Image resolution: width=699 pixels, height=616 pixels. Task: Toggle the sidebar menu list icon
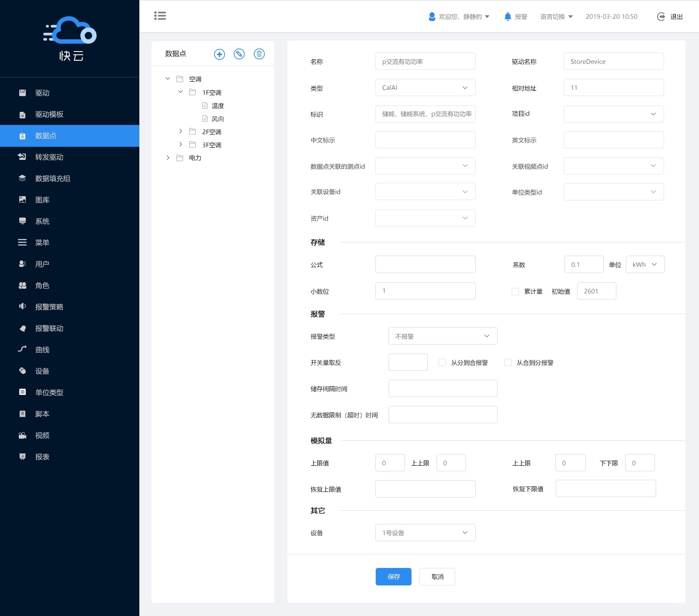pyautogui.click(x=160, y=16)
